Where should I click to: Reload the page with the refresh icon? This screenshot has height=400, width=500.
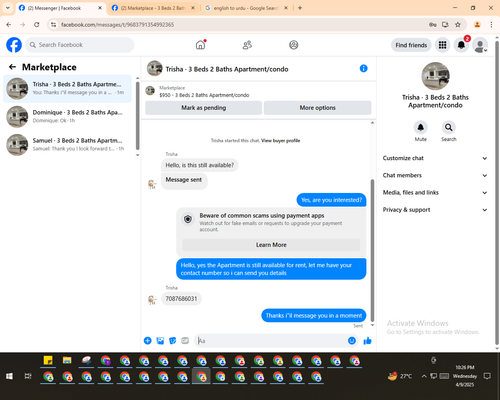[x=37, y=24]
